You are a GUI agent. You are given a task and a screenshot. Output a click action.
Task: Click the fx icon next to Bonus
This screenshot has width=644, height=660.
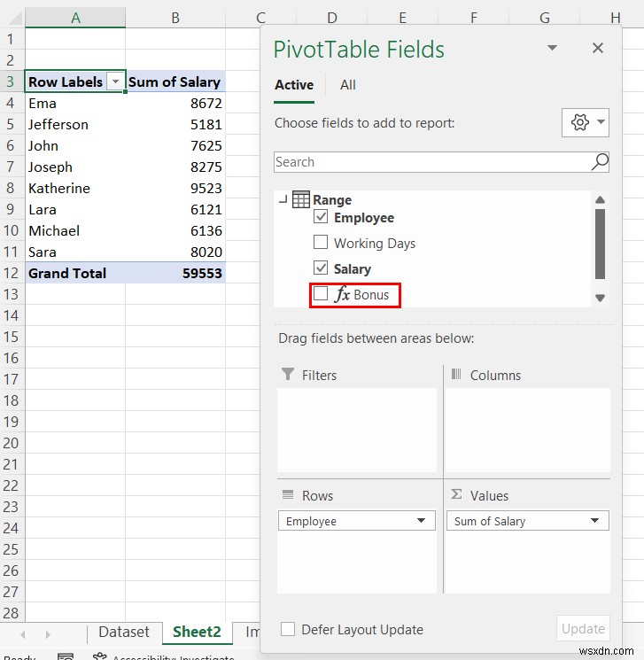pyautogui.click(x=342, y=294)
